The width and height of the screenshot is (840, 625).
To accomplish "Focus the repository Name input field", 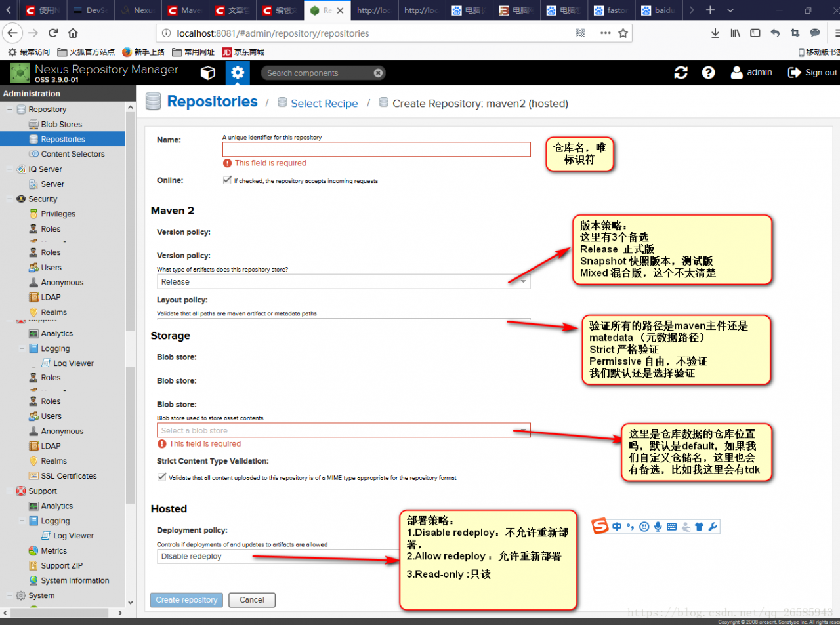I will pos(377,149).
